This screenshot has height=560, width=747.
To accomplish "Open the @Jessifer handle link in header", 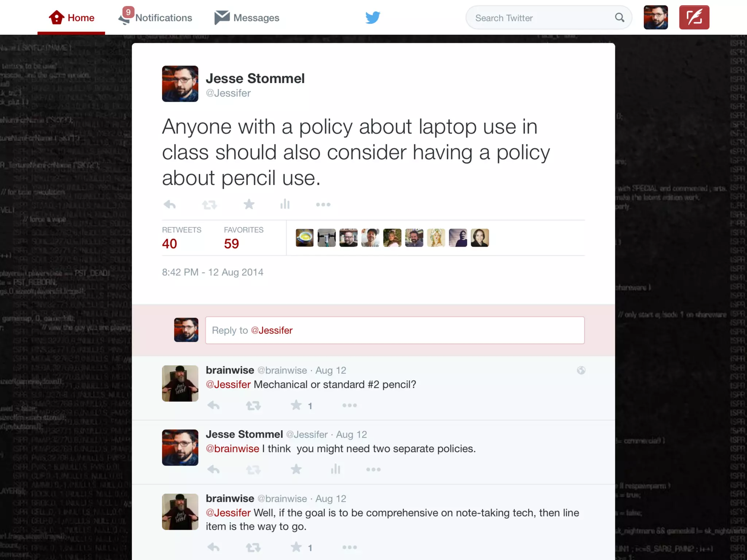I will (x=228, y=93).
